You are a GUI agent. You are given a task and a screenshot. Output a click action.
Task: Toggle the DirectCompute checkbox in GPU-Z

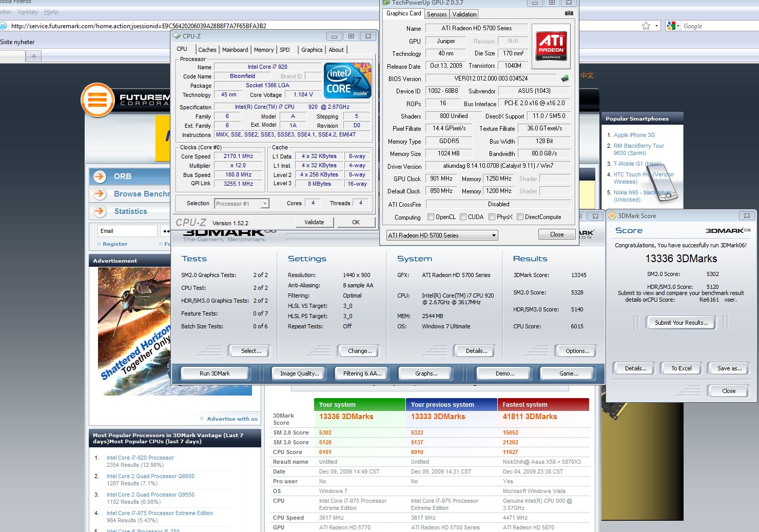[x=520, y=217]
